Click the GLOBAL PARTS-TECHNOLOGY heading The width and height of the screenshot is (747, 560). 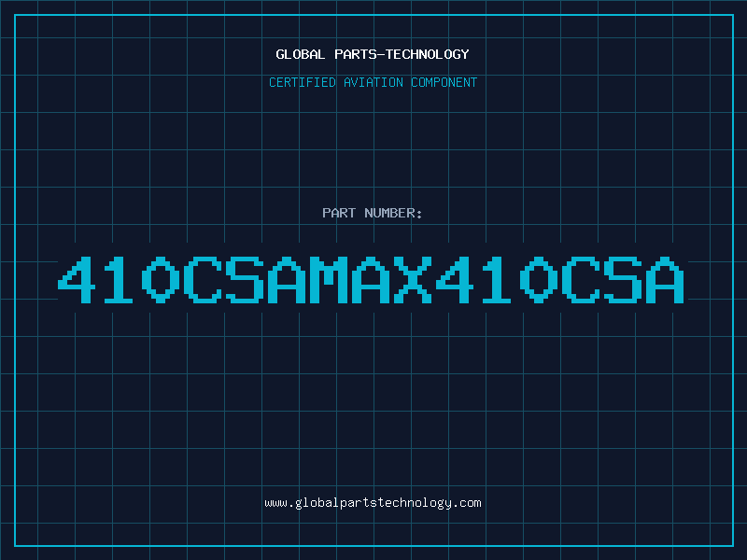[x=373, y=54]
